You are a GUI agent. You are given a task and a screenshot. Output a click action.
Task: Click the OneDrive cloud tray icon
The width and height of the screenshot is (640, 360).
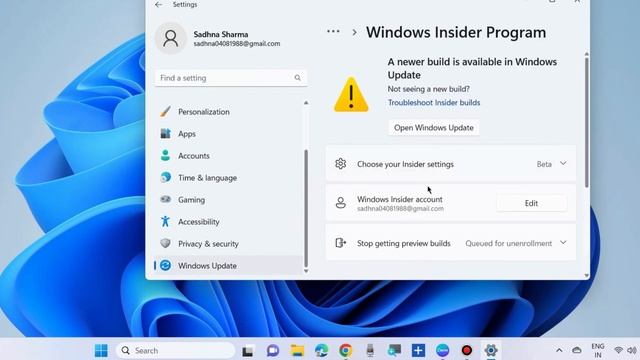click(577, 350)
